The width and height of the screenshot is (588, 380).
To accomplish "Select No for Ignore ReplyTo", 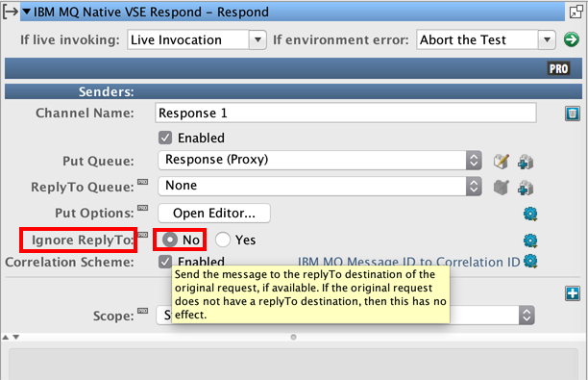I will 170,240.
